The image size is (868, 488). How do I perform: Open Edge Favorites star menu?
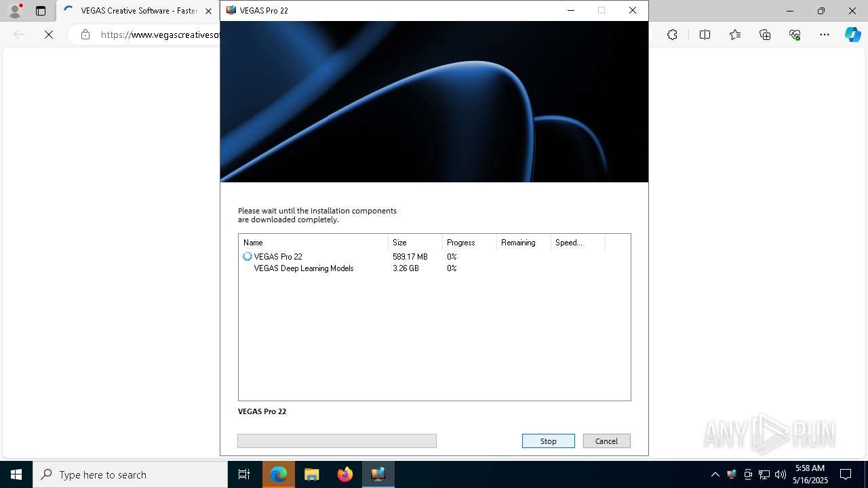click(x=735, y=35)
